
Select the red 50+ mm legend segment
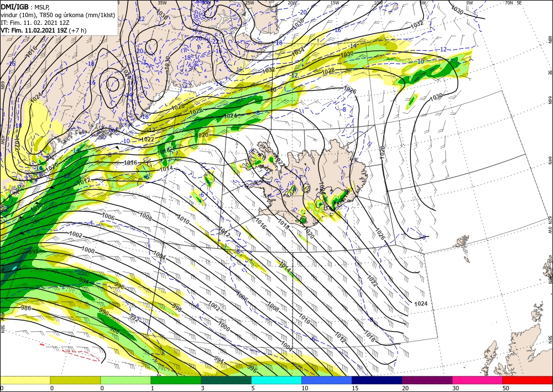[528, 380]
